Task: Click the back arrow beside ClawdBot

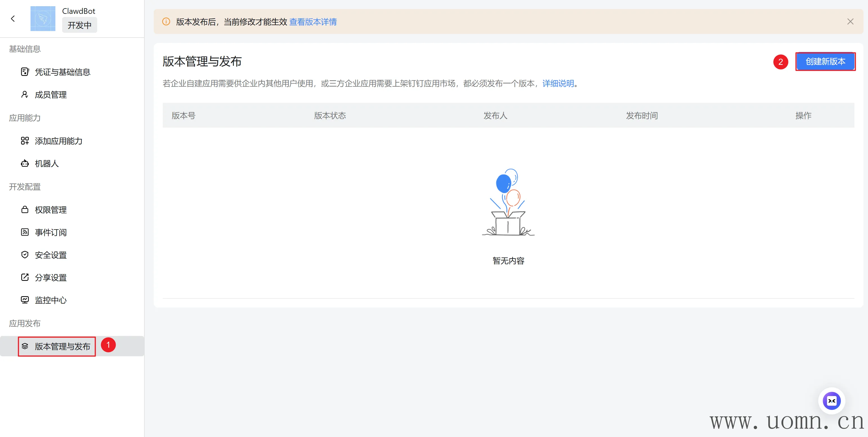Action: (x=13, y=19)
